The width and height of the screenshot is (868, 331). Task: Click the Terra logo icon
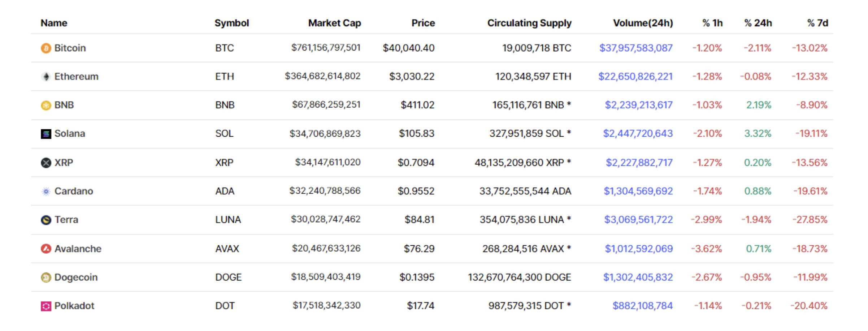click(46, 220)
